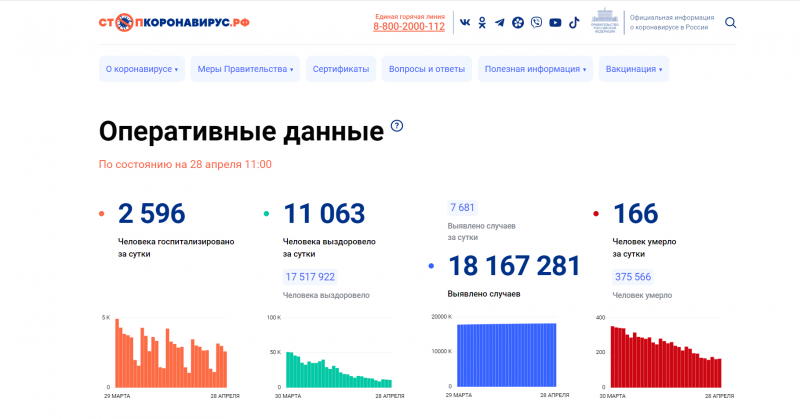Click the СТОПКОРОНАВИРУС.РФ site logo
Screen dimensions: 800x419
point(174,22)
